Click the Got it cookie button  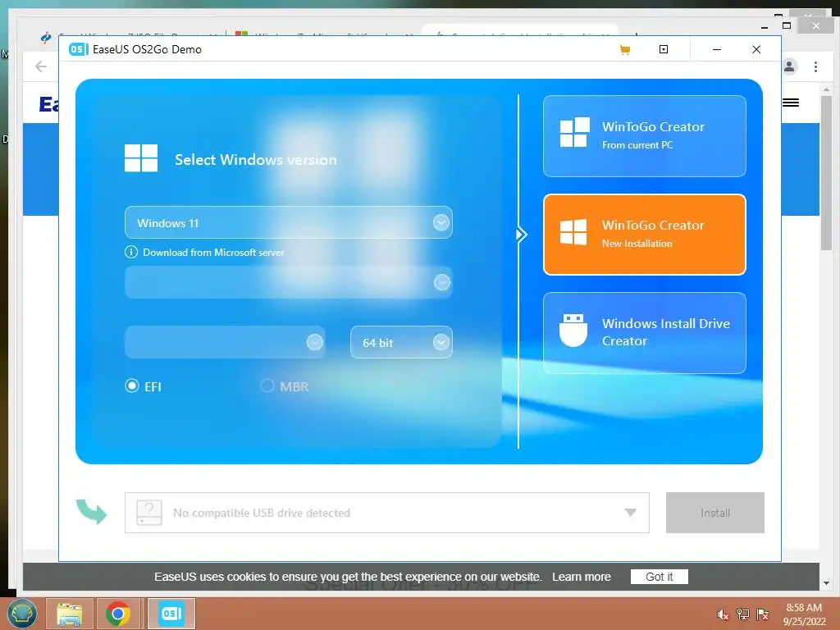659,577
